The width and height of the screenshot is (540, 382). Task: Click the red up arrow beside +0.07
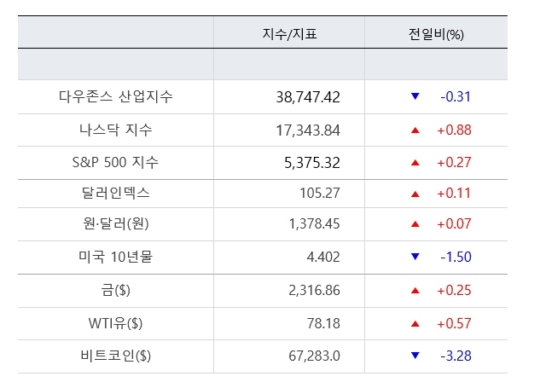click(415, 224)
